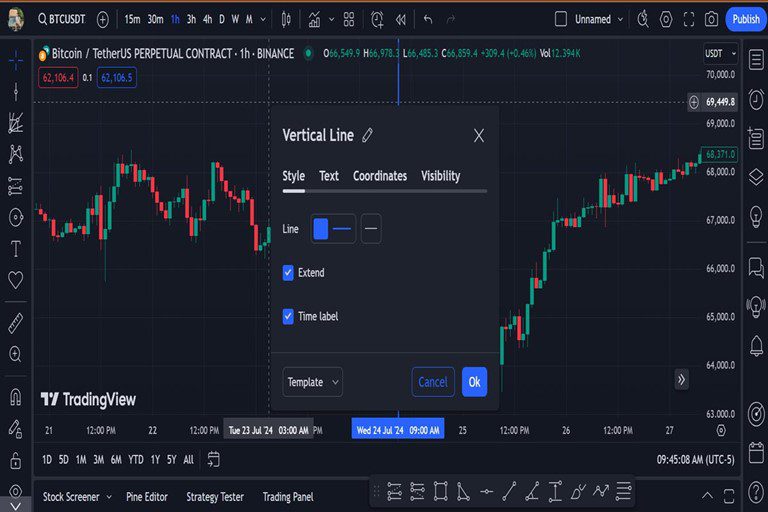Enter fullscreen mode

(x=689, y=20)
